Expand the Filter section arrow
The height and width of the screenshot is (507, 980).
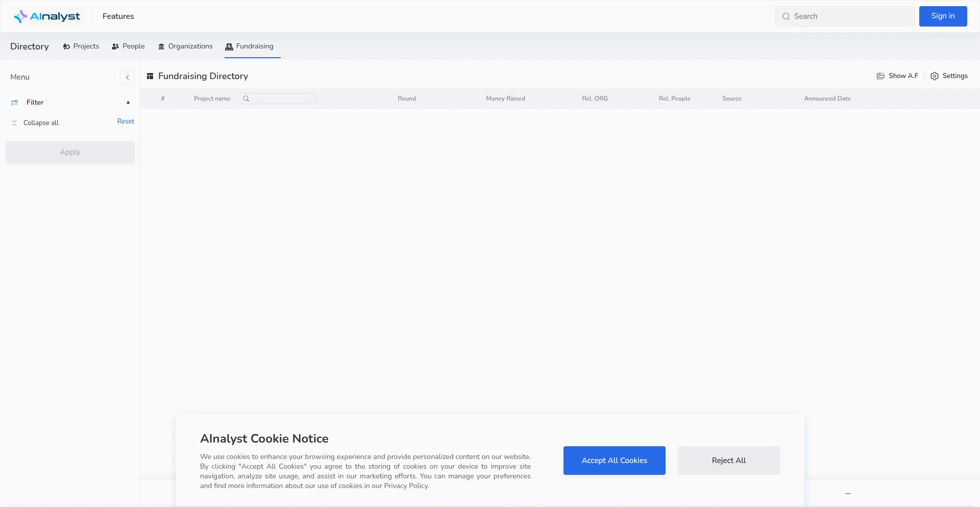pyautogui.click(x=128, y=103)
